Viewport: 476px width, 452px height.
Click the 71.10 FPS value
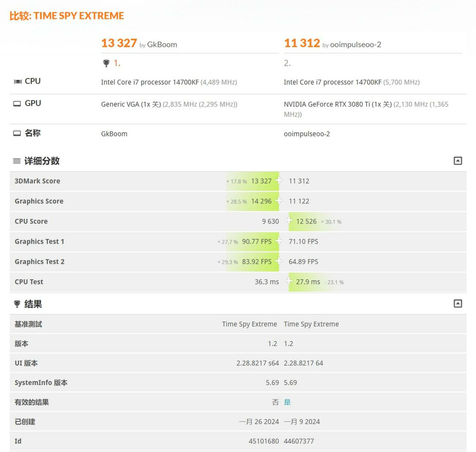303,242
